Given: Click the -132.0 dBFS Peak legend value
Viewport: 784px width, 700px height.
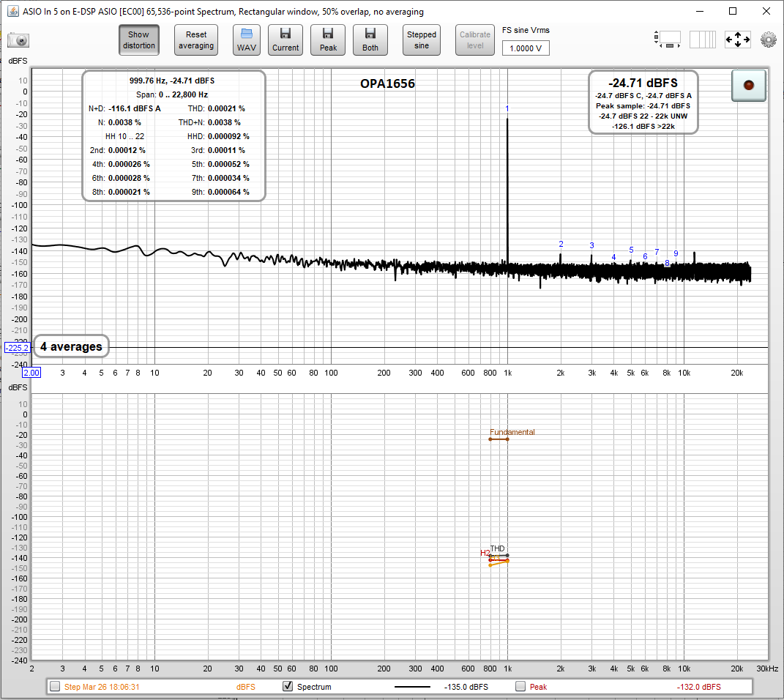Looking at the screenshot, I should point(698,687).
